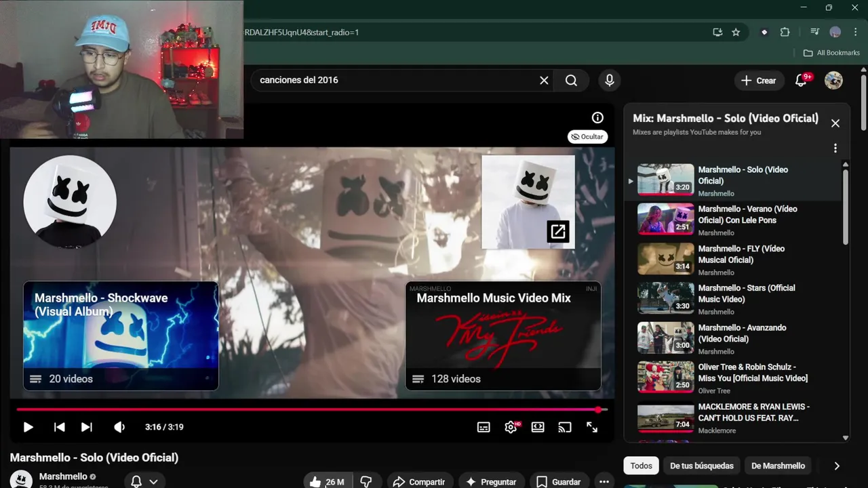Mute the video volume
Viewport: 868px width, 488px height.
[x=119, y=427]
